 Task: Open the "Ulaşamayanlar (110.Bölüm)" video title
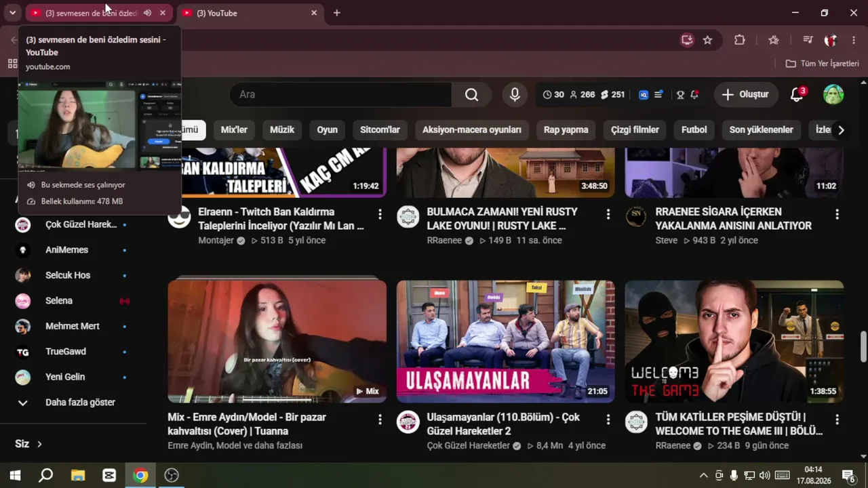pos(503,424)
